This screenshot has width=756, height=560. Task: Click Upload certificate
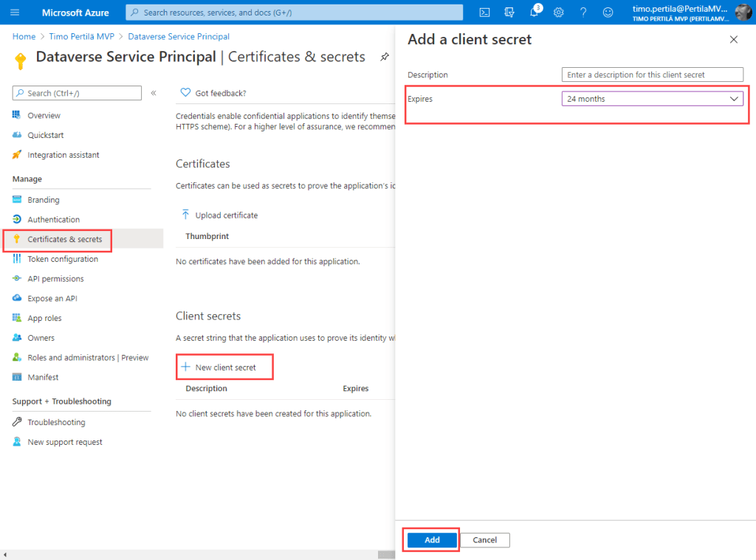(x=226, y=215)
